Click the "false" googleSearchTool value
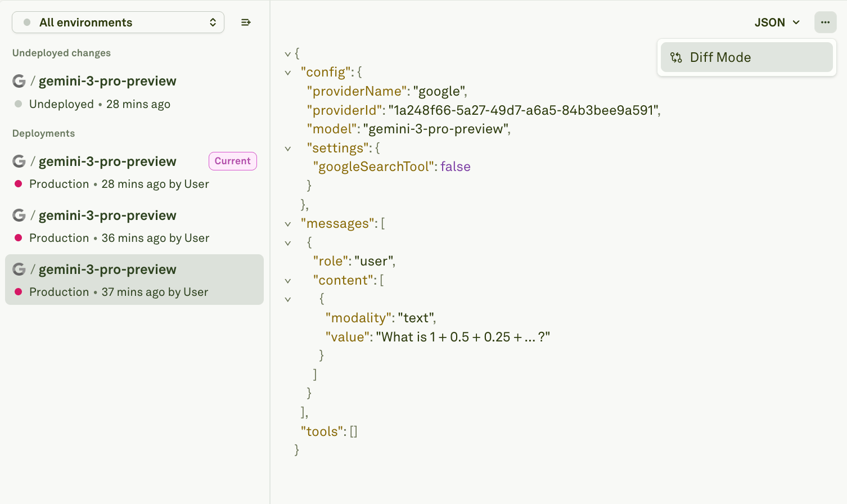The height and width of the screenshot is (504, 847). [x=456, y=167]
